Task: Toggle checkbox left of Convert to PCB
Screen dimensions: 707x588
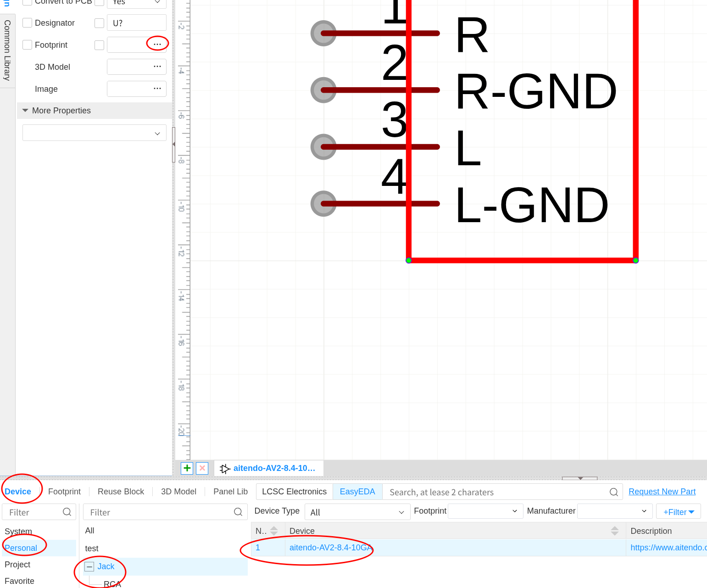Action: tap(28, 1)
